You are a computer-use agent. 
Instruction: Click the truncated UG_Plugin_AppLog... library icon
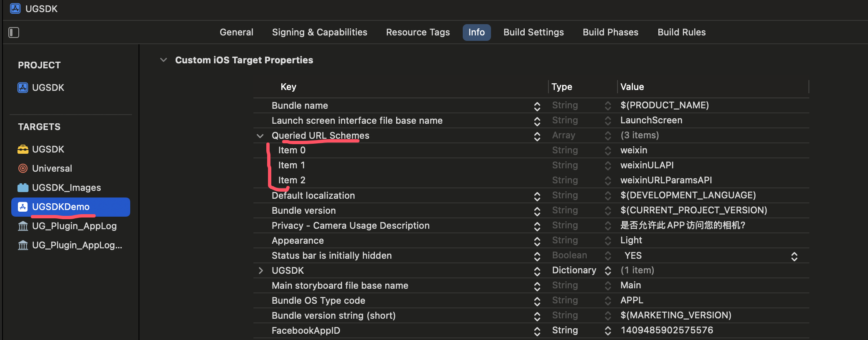[23, 245]
